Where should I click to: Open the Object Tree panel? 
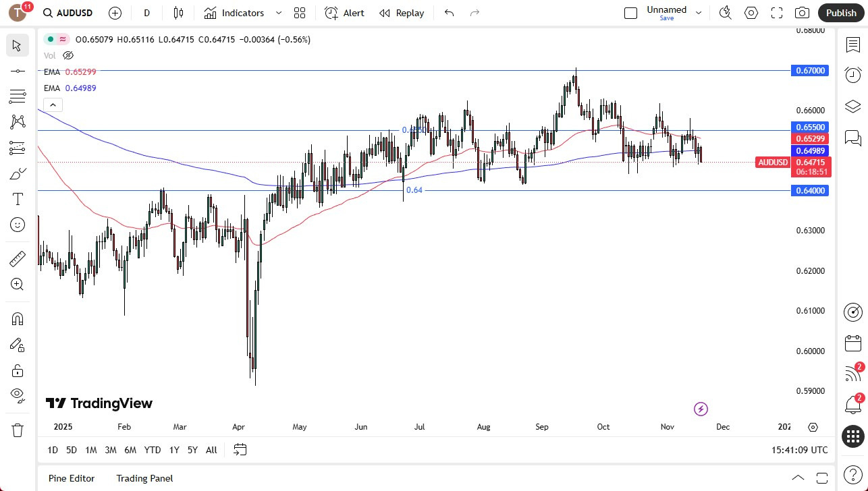(x=852, y=106)
